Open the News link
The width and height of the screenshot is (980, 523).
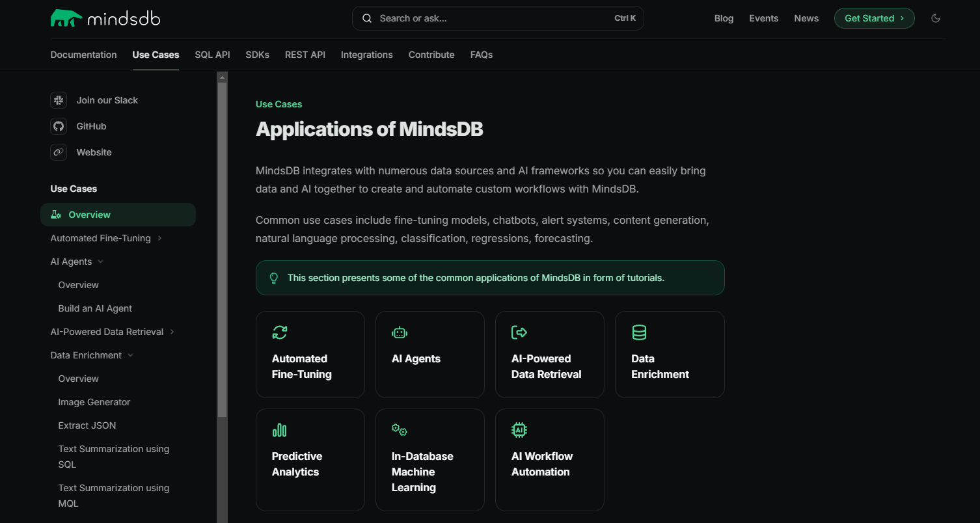(x=806, y=18)
